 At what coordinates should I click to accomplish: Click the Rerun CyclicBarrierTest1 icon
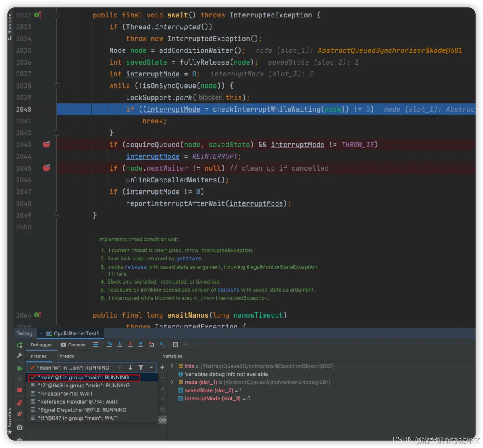[x=20, y=345]
